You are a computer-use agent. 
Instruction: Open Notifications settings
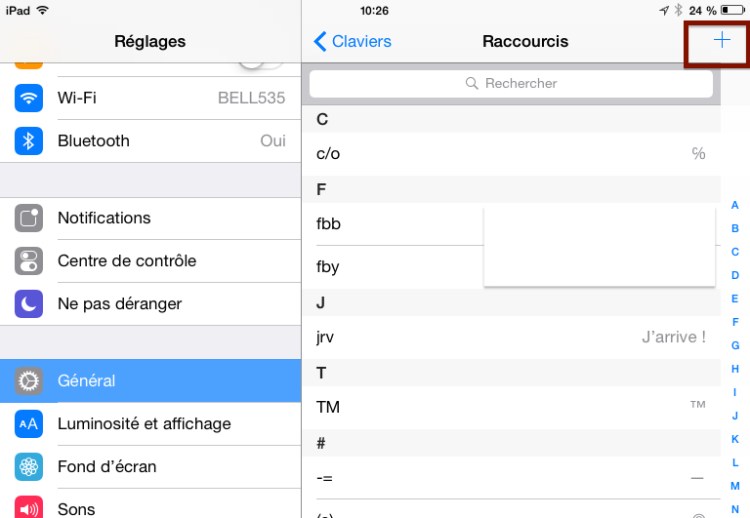point(150,218)
